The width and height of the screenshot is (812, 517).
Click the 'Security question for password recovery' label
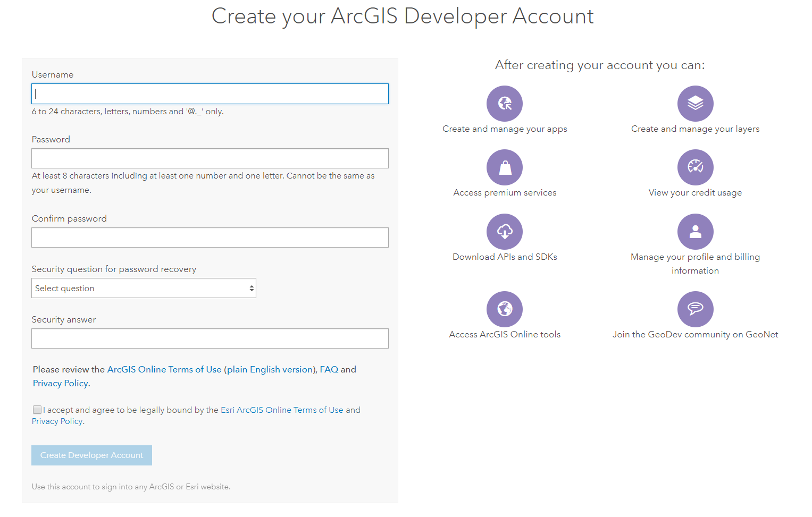tap(114, 269)
